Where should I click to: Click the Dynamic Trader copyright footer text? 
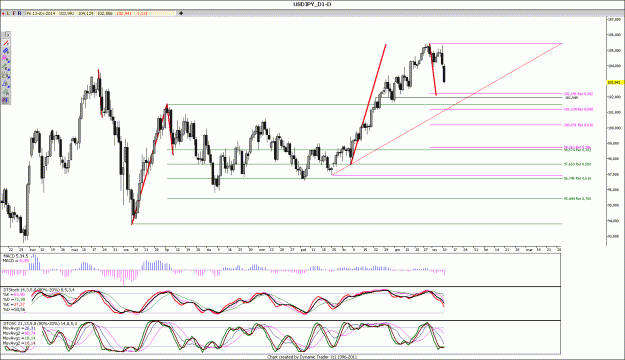(x=312, y=357)
